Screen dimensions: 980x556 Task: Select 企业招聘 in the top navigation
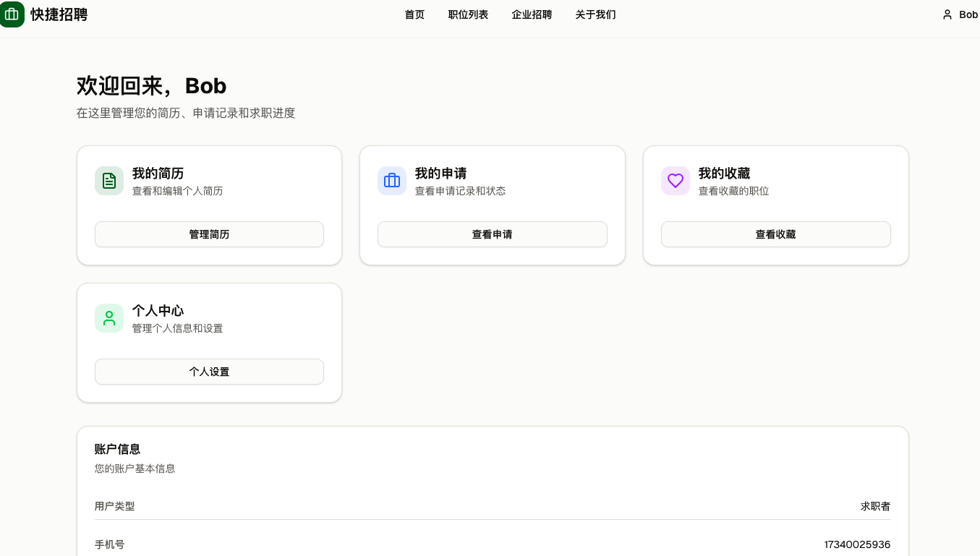532,14
